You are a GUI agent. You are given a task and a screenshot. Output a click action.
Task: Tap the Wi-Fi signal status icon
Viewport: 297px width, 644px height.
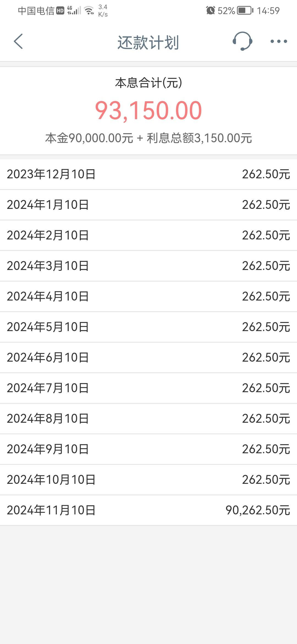click(89, 10)
